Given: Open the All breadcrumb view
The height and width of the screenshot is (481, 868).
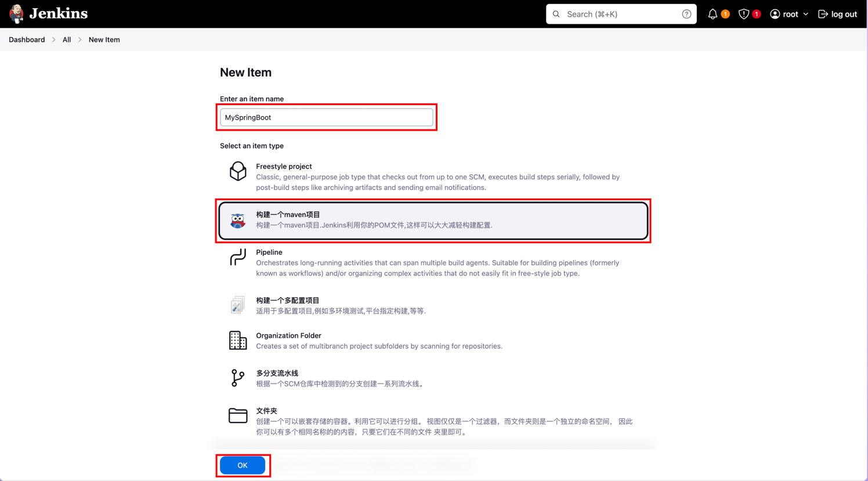Looking at the screenshot, I should pos(67,39).
